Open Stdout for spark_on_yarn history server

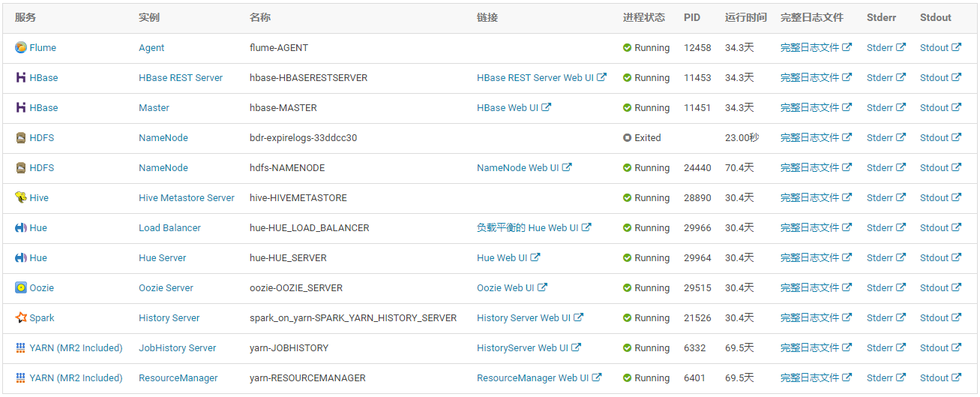pos(940,317)
